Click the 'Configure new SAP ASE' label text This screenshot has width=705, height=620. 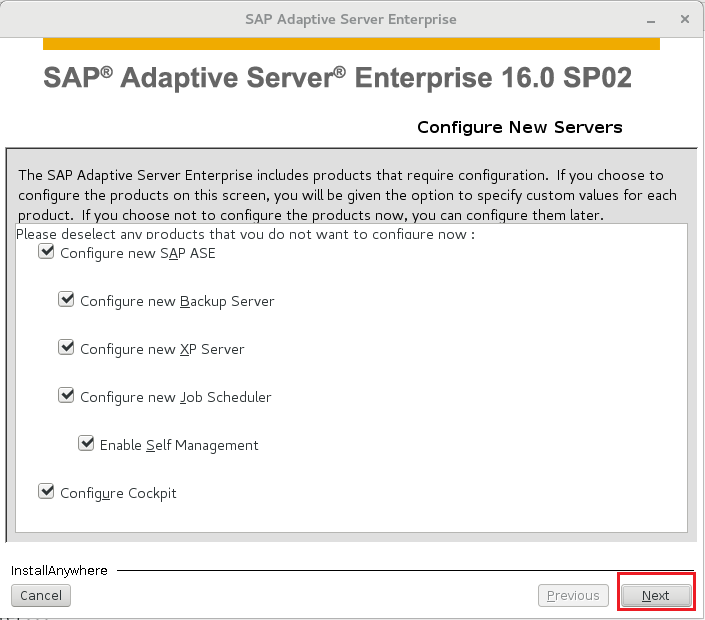point(138,254)
